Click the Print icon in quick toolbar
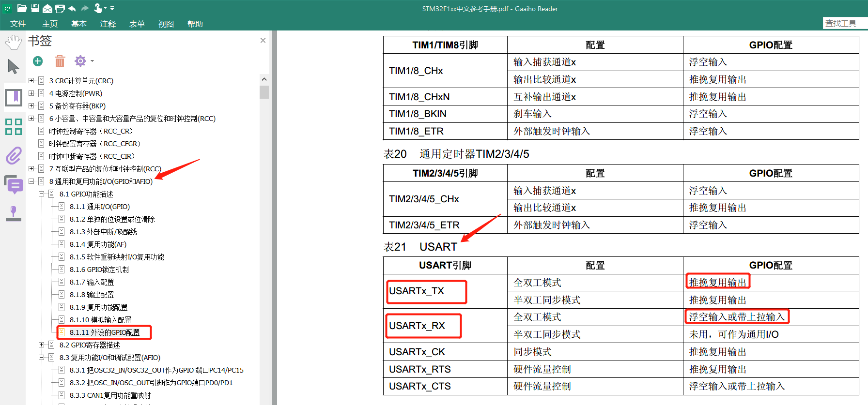 [x=60, y=8]
